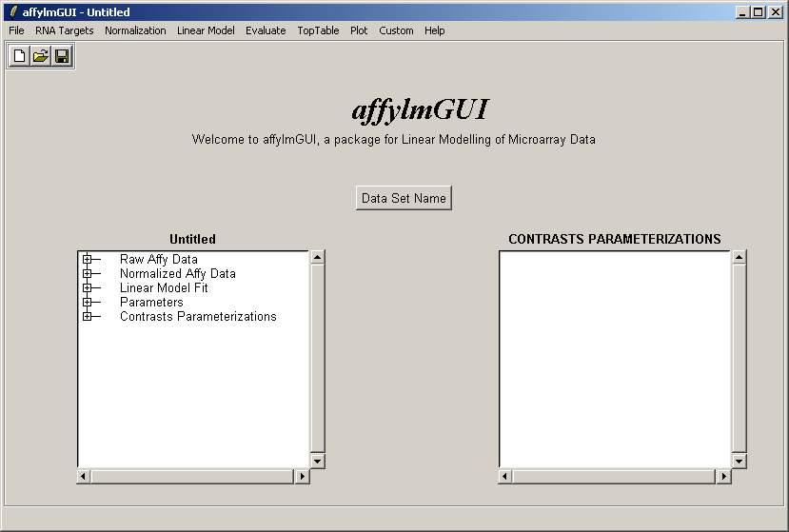The width and height of the screenshot is (789, 532).
Task: Select the Raw Affy Data label
Action: click(x=159, y=259)
